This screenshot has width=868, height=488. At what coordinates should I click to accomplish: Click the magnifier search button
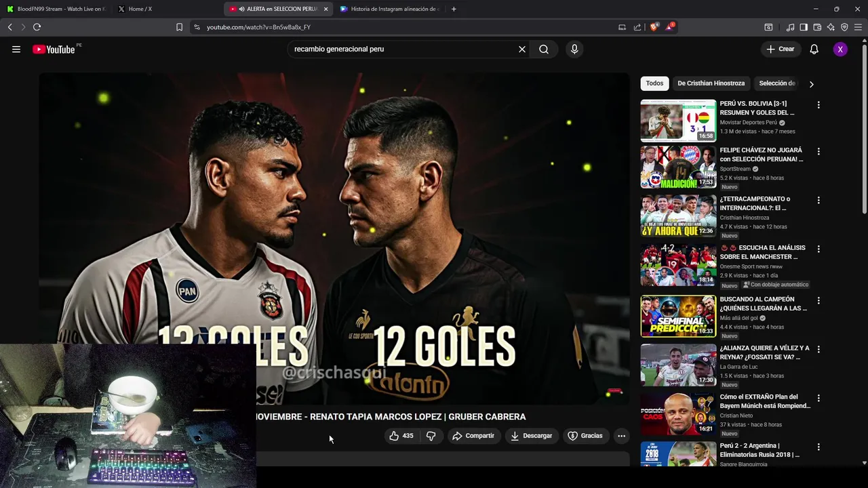(544, 49)
